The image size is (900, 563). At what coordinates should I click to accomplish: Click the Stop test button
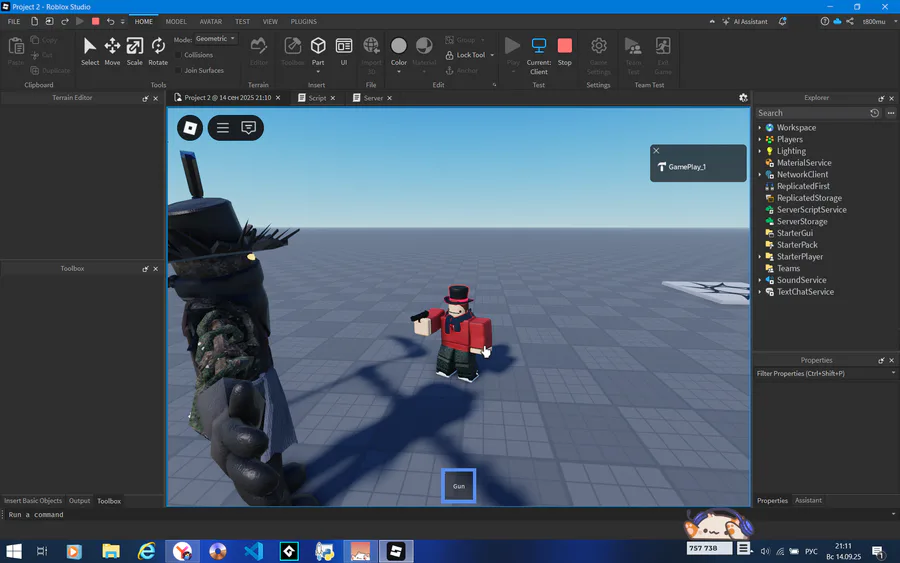pyautogui.click(x=565, y=52)
